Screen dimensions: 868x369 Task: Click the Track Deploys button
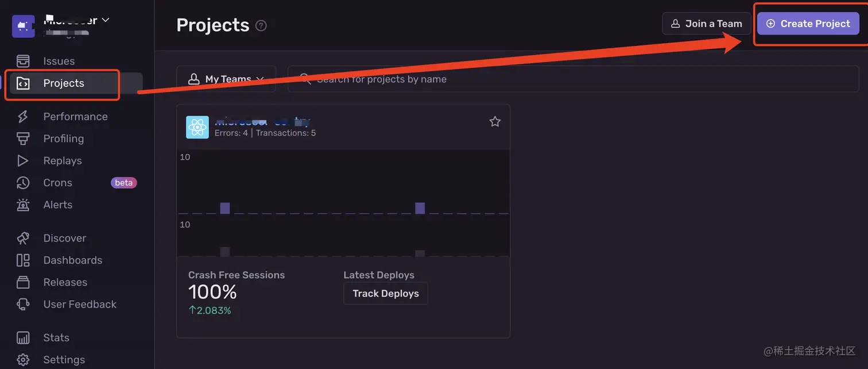386,293
